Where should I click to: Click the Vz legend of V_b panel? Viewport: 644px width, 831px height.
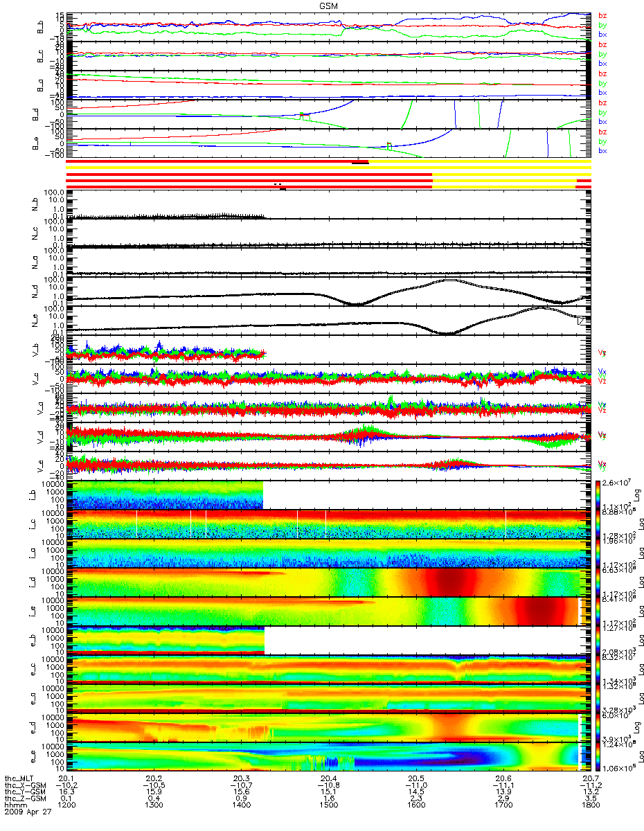coord(602,352)
